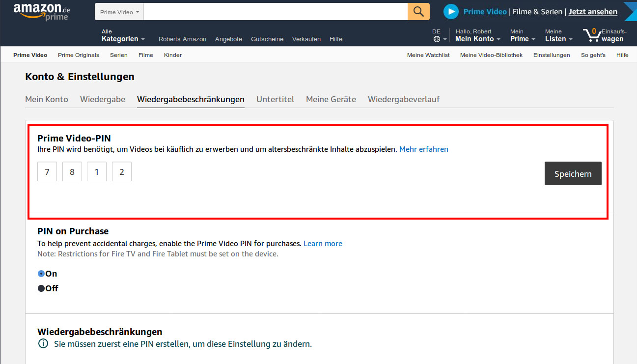Click the Amazon.de Prime logo

(41, 12)
